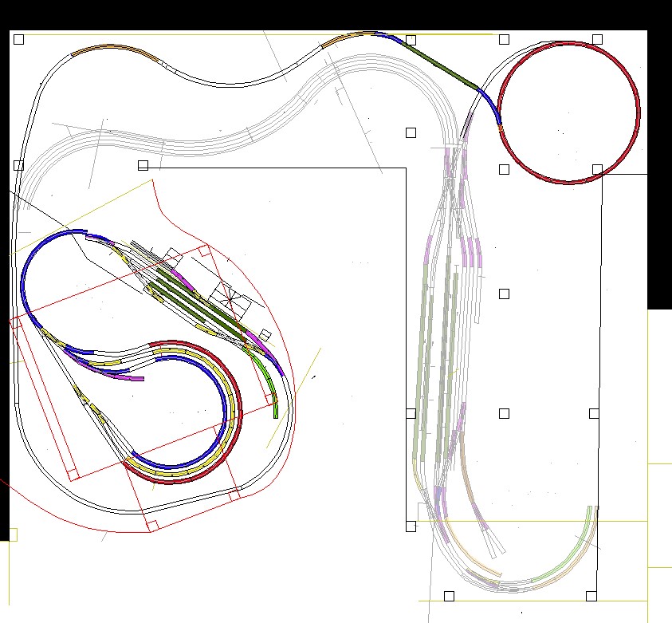Click the red circular track loop
The image size is (672, 623).
(x=639, y=112)
